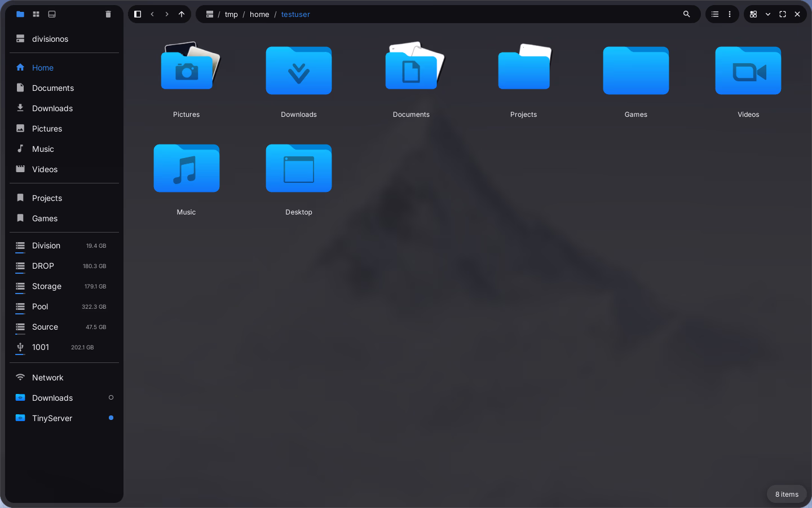
Task: Open Music from the sidebar
Action: pos(64,149)
